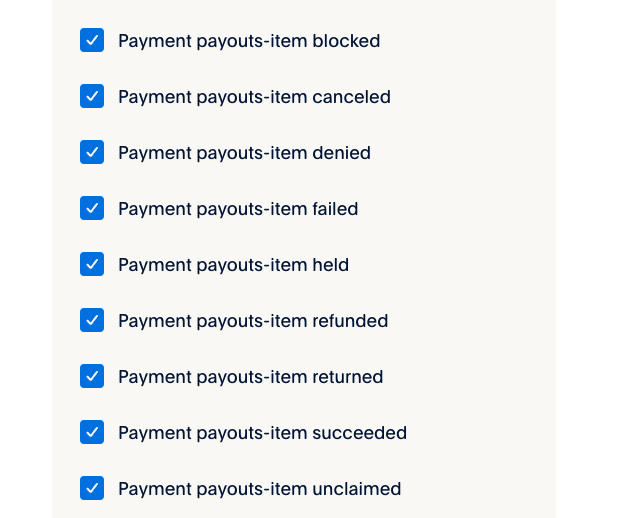626x518 pixels.
Task: Select the 'Payment payouts-item refunded' text label
Action: coord(253,321)
